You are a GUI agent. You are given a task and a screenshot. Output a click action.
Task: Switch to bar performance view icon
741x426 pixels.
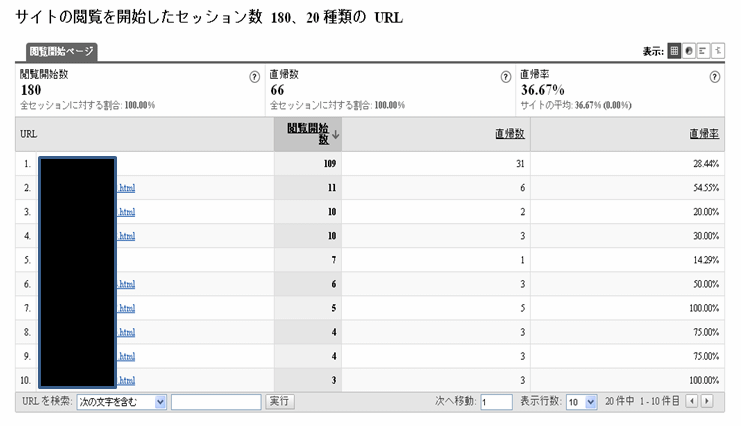tap(703, 51)
